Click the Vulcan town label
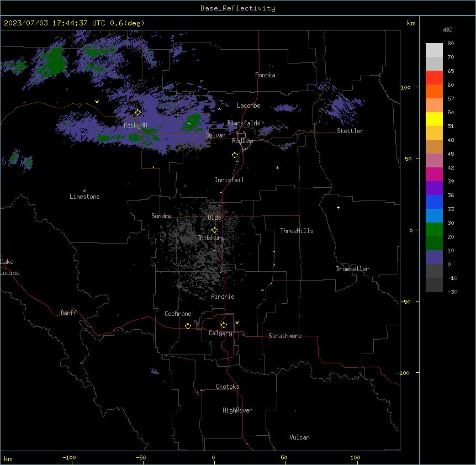476x465 pixels. click(299, 437)
